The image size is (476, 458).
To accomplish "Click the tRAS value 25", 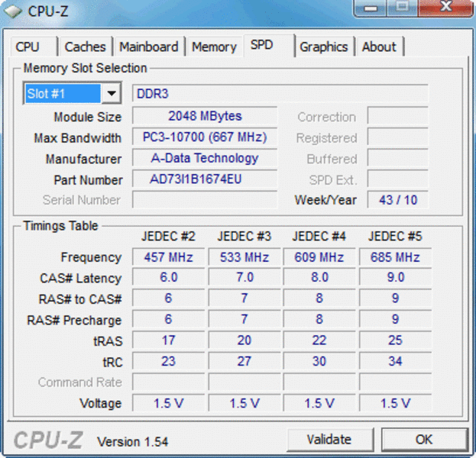I will click(395, 340).
